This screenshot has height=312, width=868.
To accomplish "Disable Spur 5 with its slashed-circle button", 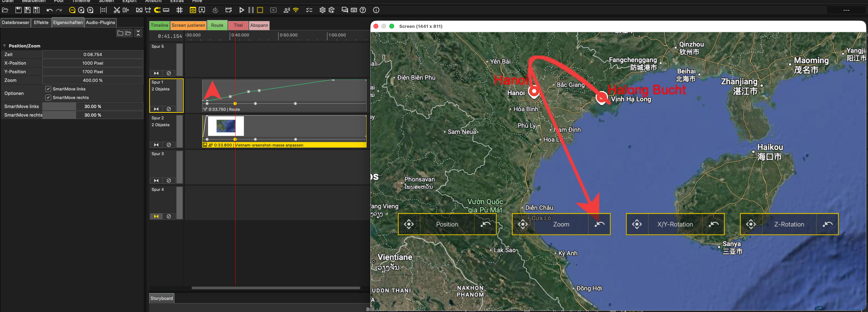I will coord(169,73).
